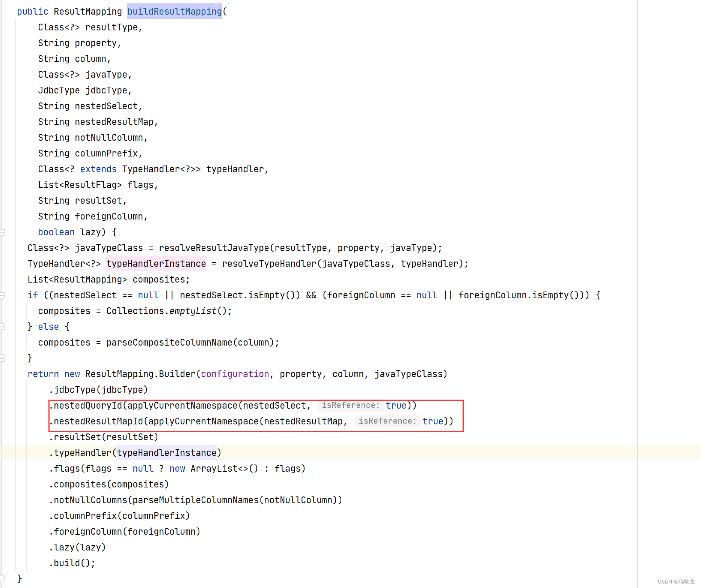The height and width of the screenshot is (588, 701).
Task: Click the '.composites(composites)' builder call
Action: [109, 484]
